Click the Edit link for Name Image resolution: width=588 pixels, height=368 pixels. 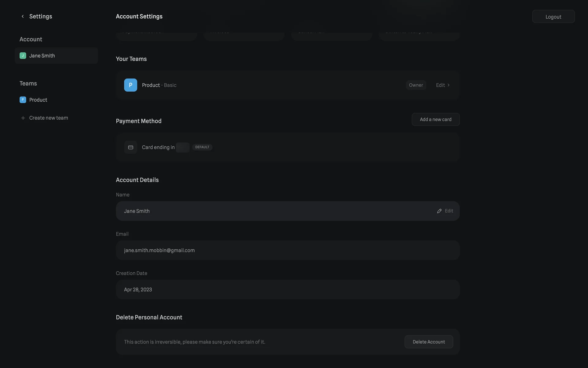(x=449, y=211)
